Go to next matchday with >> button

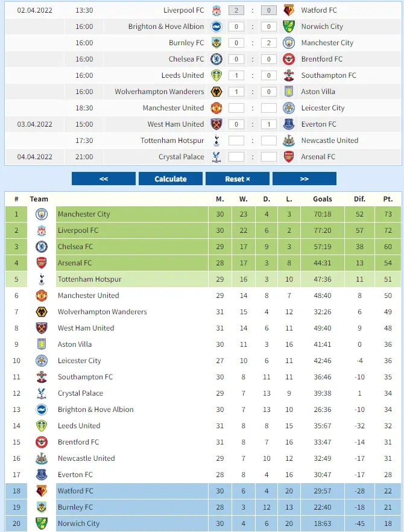pyautogui.click(x=305, y=179)
